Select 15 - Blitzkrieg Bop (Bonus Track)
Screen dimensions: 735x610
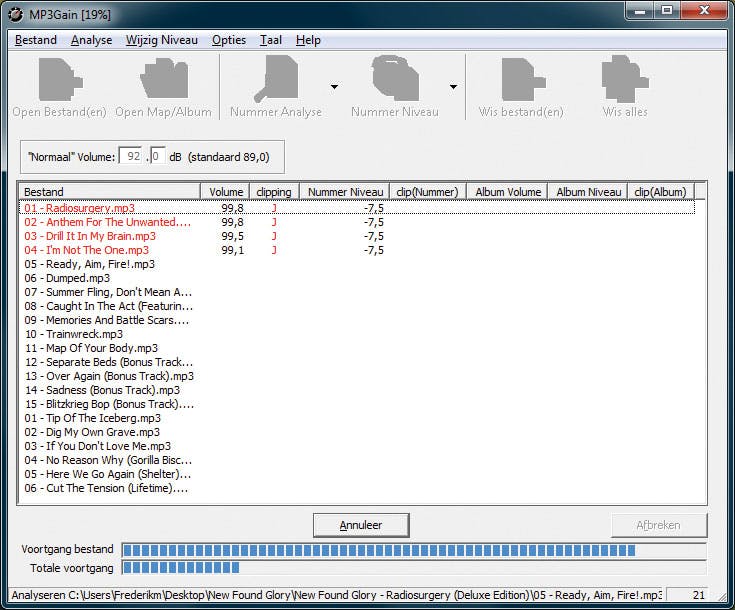coord(109,404)
